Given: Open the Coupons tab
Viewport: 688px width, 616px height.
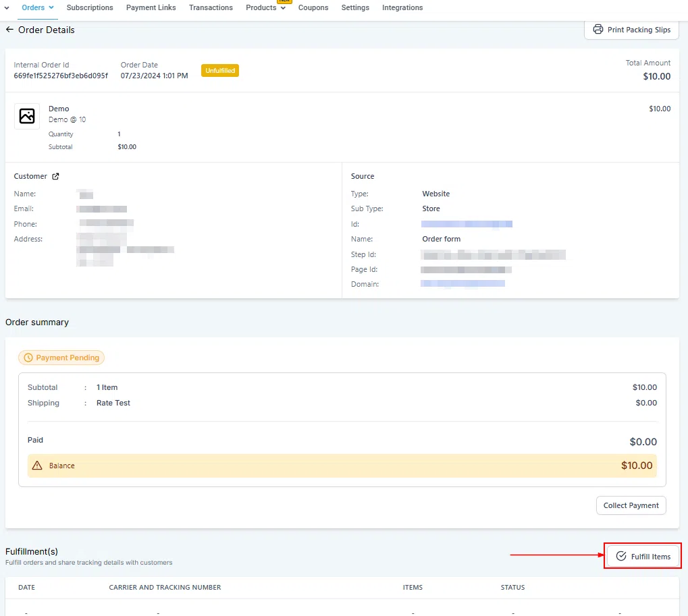Looking at the screenshot, I should point(313,7).
